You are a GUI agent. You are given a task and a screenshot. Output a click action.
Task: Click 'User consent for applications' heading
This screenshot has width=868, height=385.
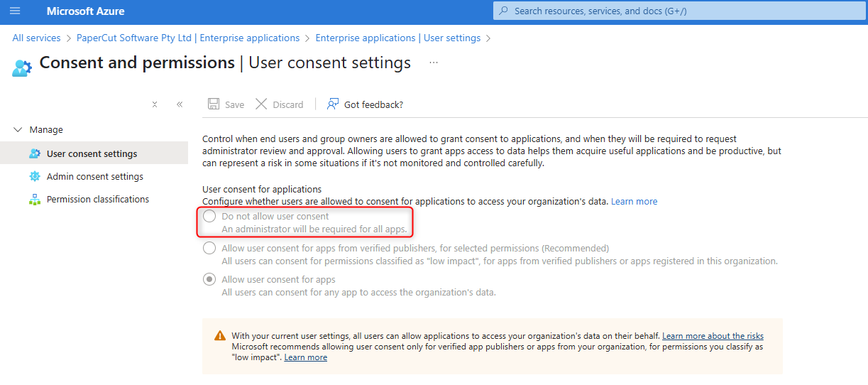coord(262,190)
